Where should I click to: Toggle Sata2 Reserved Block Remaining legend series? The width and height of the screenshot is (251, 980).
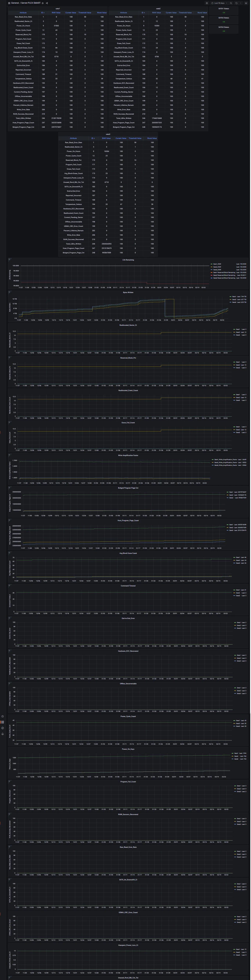224,275
